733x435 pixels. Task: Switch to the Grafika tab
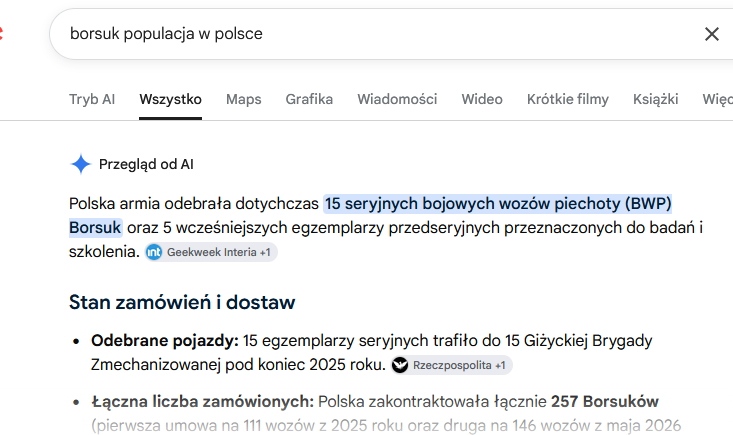pos(309,99)
